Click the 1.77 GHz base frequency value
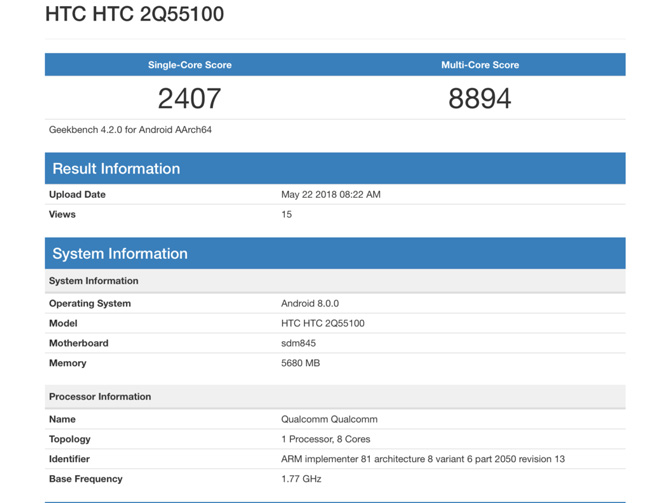The width and height of the screenshot is (650, 503). click(301, 479)
